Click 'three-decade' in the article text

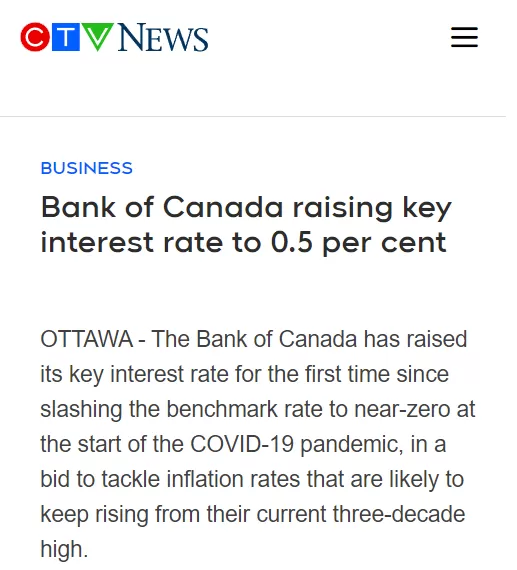(399, 514)
